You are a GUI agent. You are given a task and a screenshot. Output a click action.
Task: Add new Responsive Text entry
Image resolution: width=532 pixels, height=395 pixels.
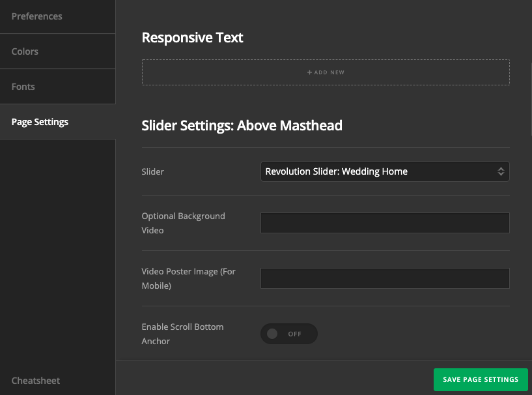pyautogui.click(x=326, y=72)
